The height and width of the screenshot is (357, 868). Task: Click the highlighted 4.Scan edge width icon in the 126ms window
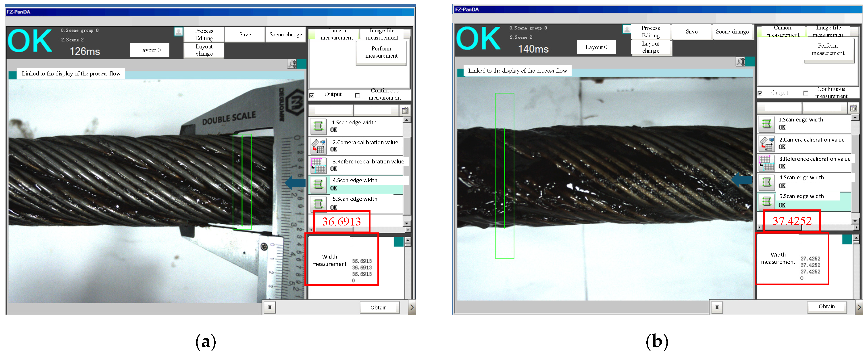coord(318,184)
